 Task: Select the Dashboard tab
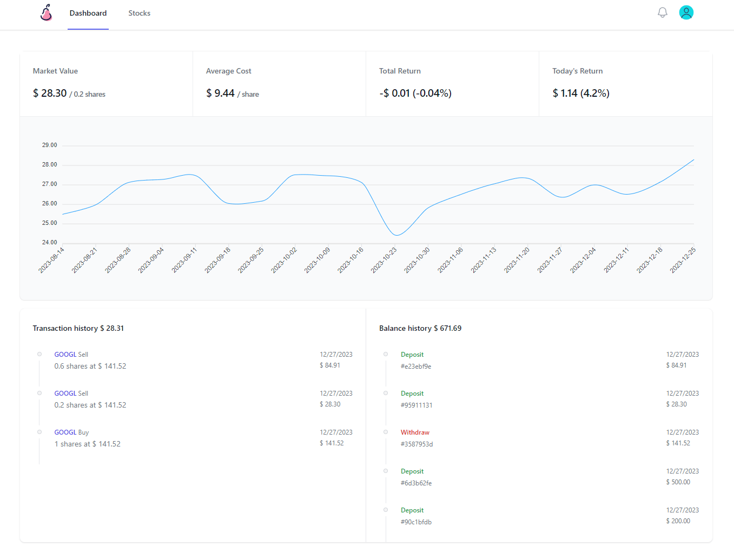coord(88,13)
